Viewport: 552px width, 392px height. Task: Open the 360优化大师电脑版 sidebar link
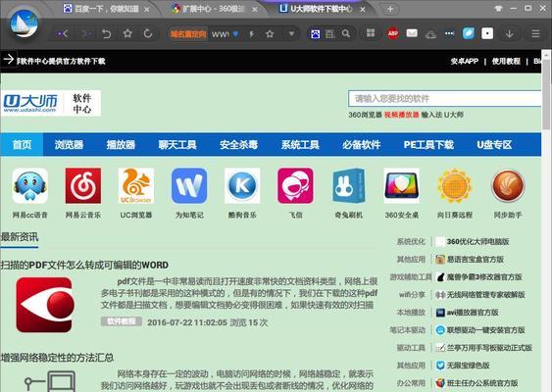tap(477, 242)
